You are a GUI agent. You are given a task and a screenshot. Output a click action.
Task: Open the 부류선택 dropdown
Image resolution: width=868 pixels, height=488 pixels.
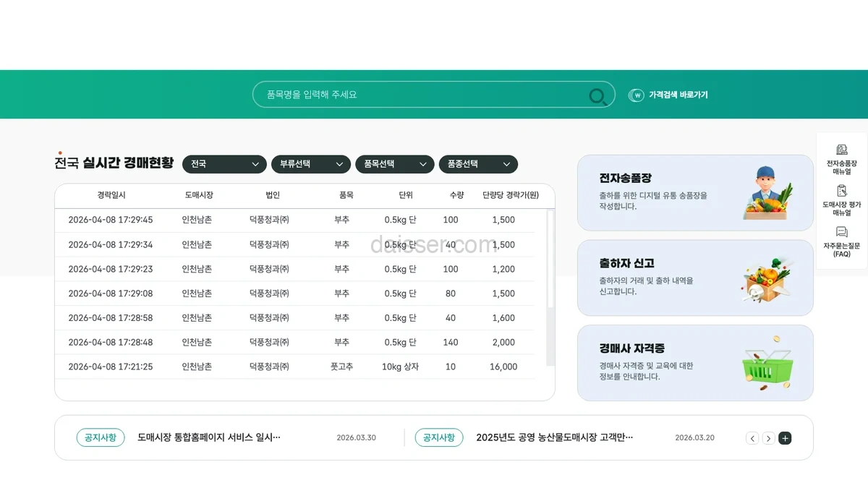(311, 164)
